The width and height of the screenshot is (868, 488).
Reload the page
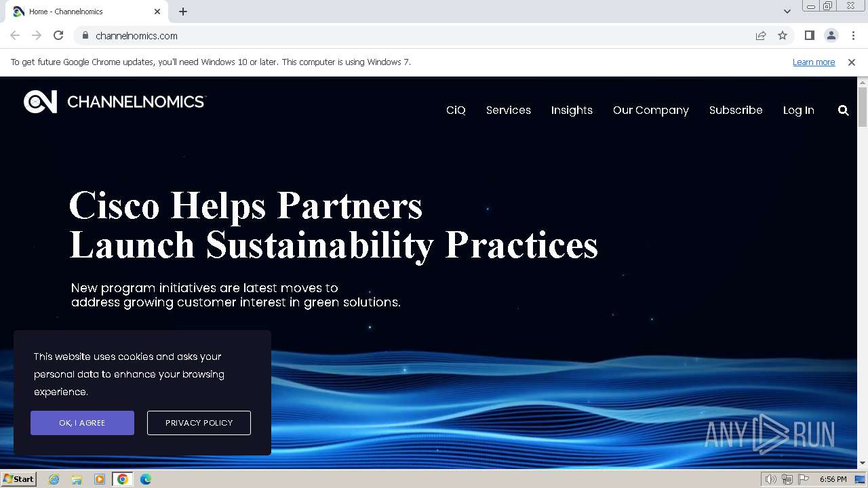[x=58, y=35]
